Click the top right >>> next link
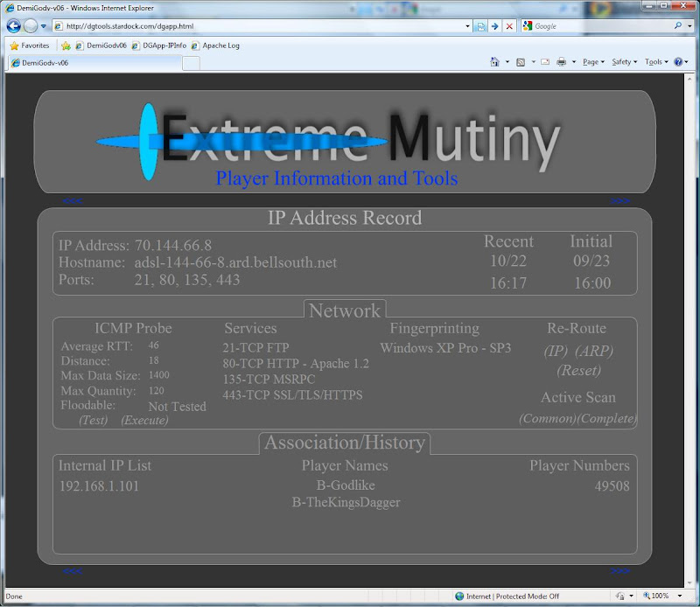 point(620,201)
